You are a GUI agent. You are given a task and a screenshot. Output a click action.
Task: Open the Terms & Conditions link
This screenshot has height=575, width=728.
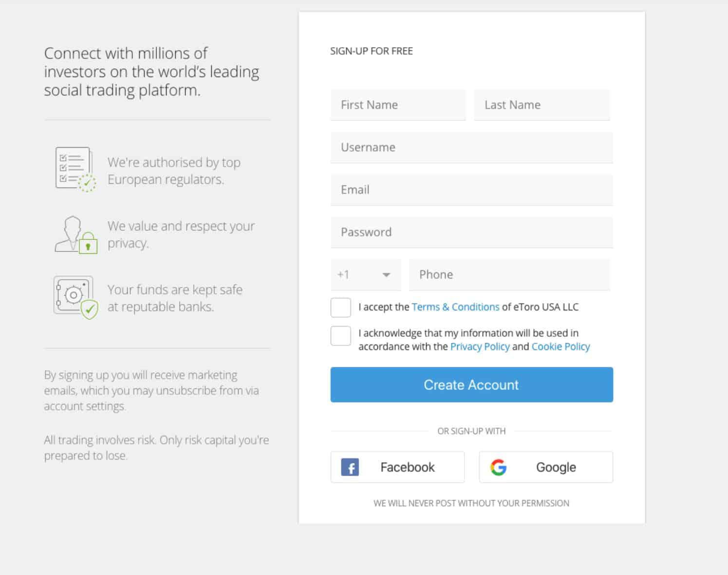455,307
